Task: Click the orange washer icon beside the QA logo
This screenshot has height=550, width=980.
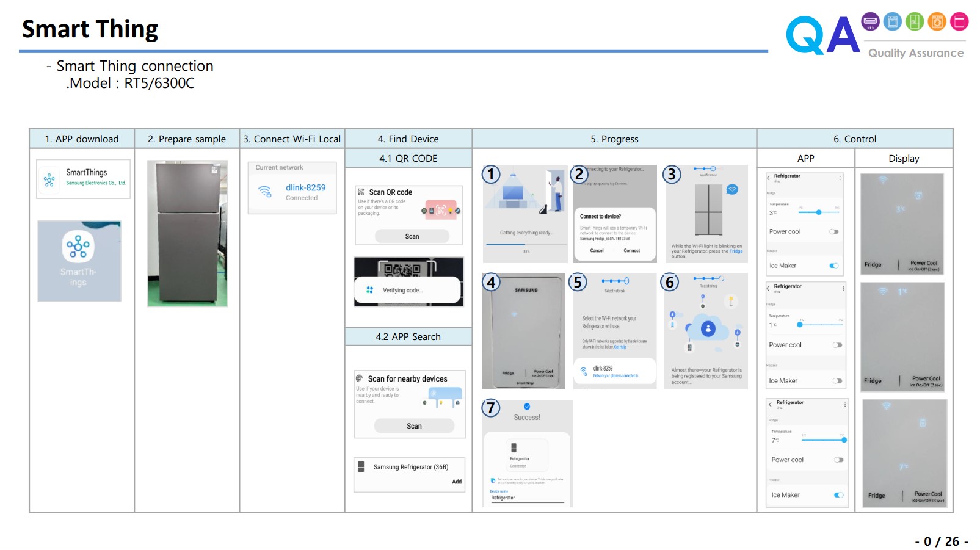Action: coord(937,22)
